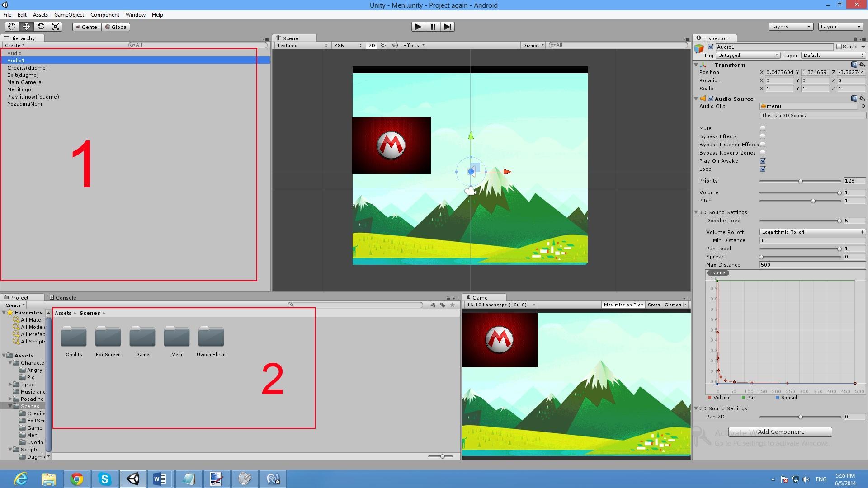Toggle Bypass Reverb Zones checkbox
The height and width of the screenshot is (488, 868).
pos(763,153)
